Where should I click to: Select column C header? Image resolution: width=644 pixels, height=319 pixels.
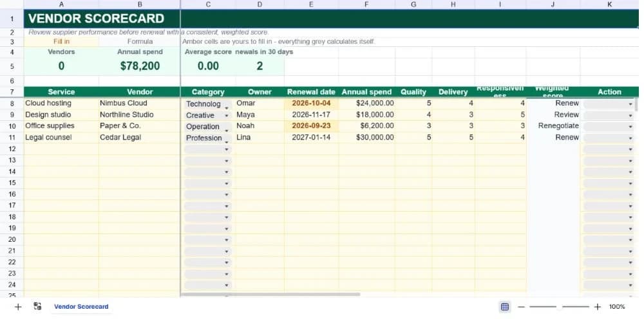[x=208, y=5]
